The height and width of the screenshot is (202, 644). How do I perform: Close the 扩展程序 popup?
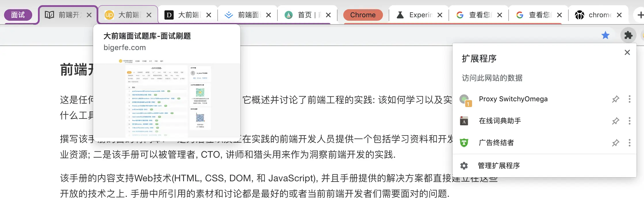point(627,52)
